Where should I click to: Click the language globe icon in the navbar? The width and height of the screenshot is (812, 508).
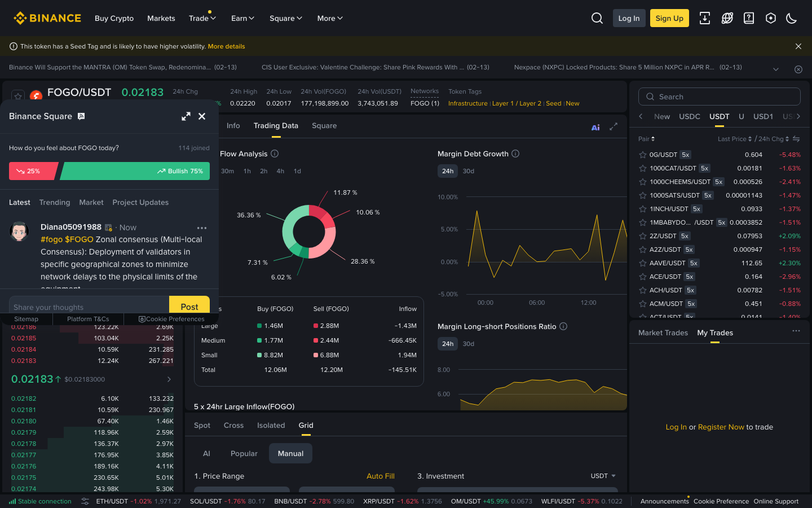point(727,18)
